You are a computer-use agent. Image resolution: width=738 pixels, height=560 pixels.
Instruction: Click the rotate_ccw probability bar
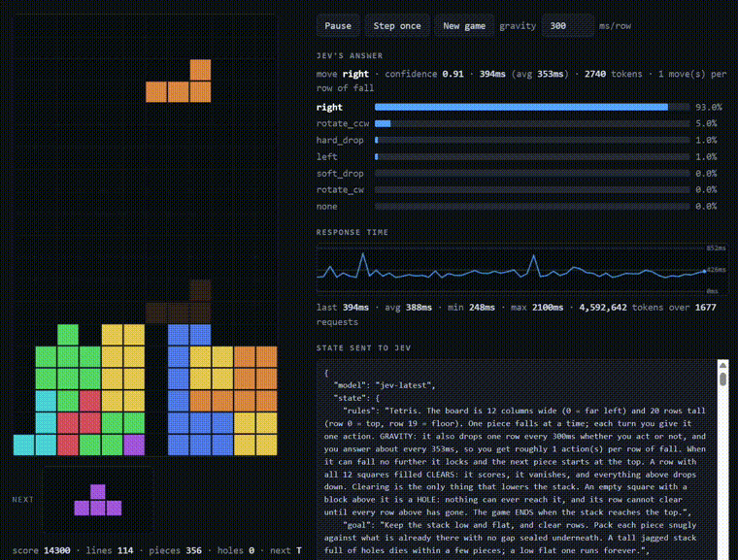[532, 124]
